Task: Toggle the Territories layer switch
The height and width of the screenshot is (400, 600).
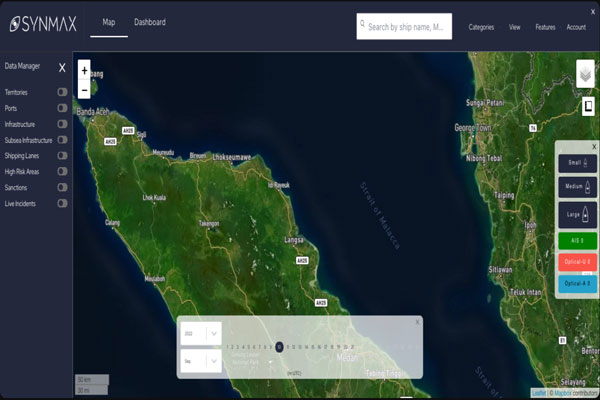Action: click(62, 92)
